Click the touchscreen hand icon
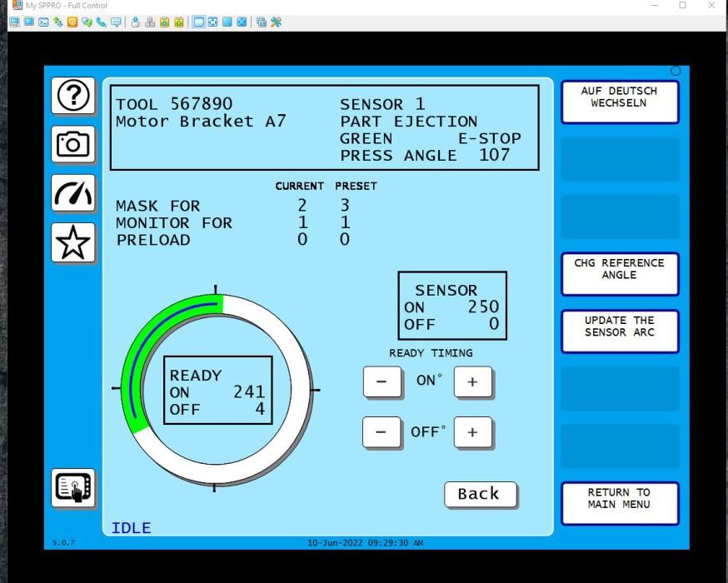 [x=73, y=488]
